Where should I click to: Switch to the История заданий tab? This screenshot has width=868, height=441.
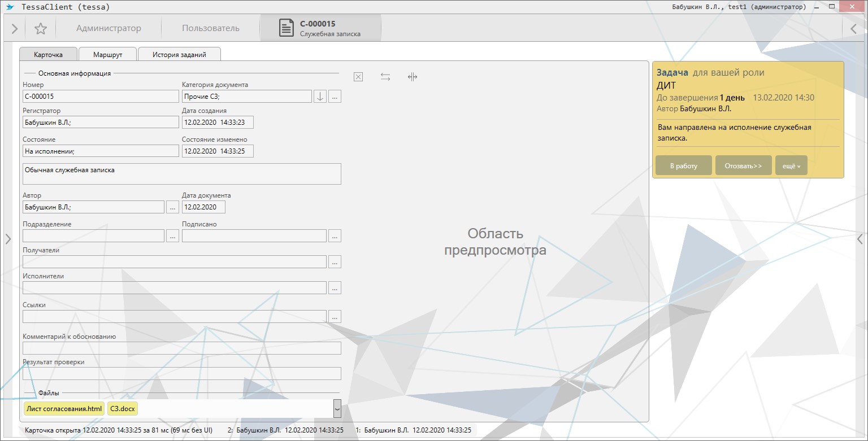(x=179, y=55)
